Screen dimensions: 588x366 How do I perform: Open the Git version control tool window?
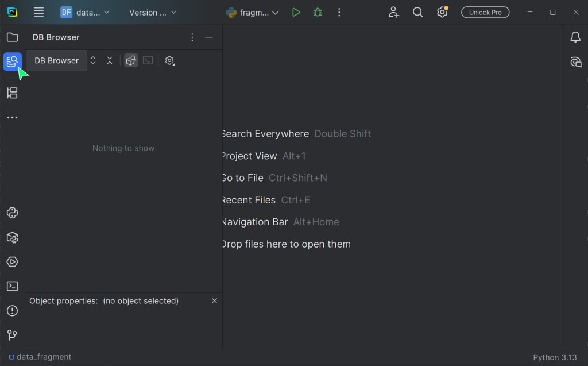(x=12, y=335)
